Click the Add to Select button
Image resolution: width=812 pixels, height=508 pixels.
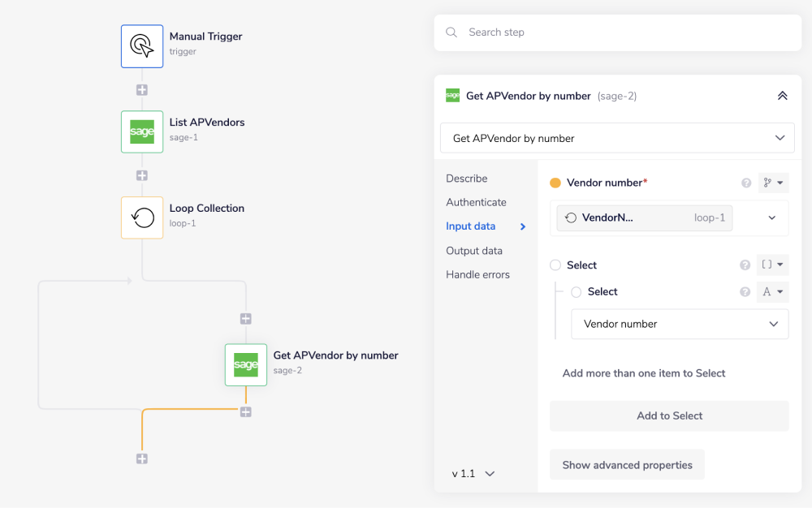point(669,415)
